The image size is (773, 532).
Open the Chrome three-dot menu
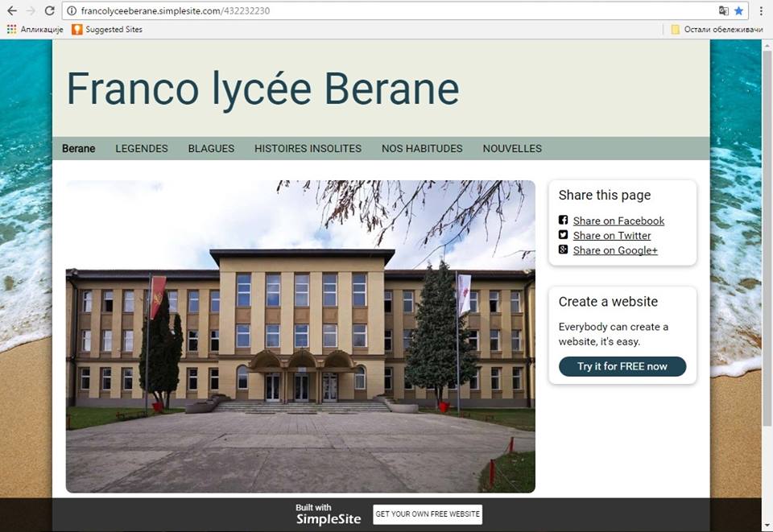pyautogui.click(x=761, y=11)
